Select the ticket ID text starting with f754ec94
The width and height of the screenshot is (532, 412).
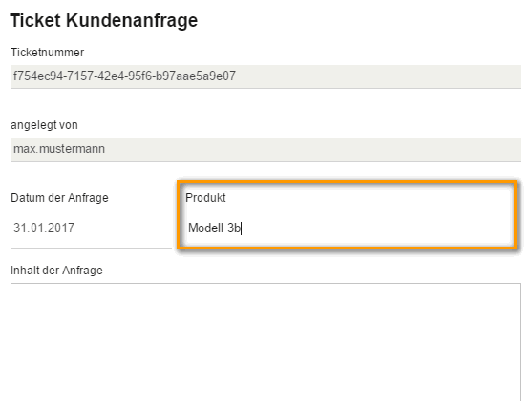point(124,76)
